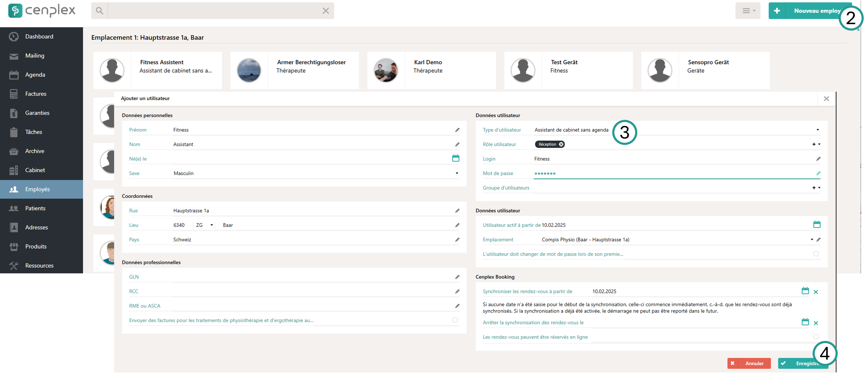This screenshot has height=377, width=868.
Task: Open the ZG canton dropdown
Action: pos(211,224)
